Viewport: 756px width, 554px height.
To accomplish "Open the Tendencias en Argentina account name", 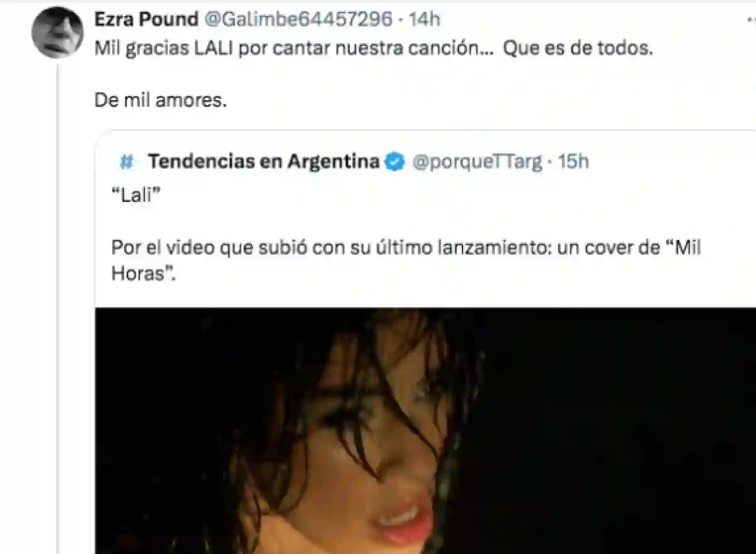I will click(x=264, y=162).
